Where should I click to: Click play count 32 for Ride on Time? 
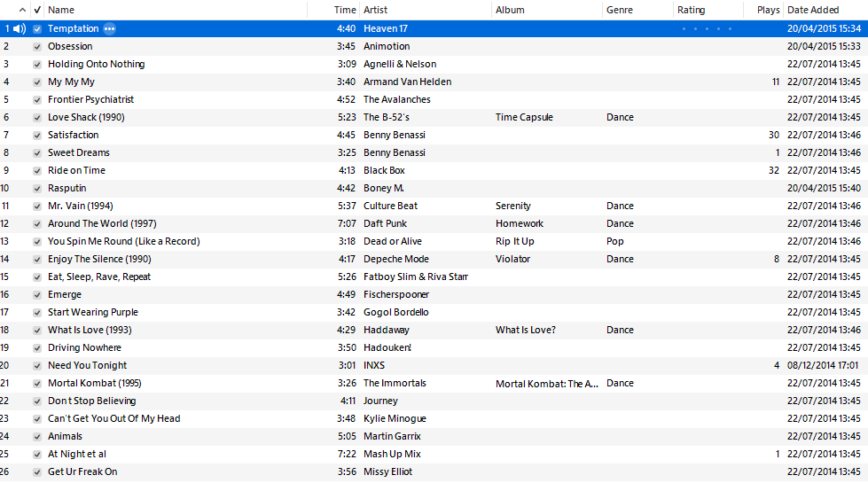pyautogui.click(x=774, y=170)
